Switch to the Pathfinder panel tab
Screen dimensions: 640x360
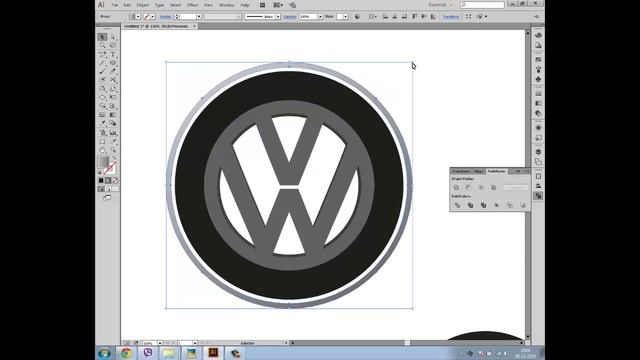click(x=497, y=171)
